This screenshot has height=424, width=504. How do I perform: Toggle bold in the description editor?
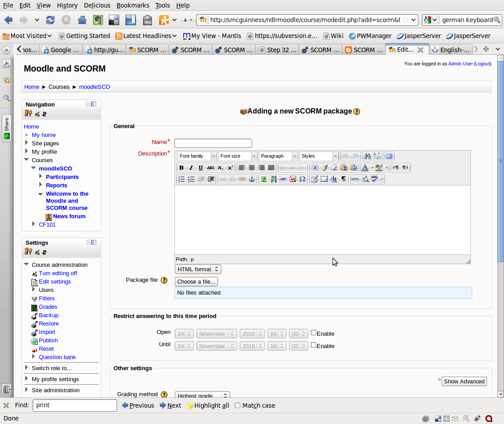(181, 167)
